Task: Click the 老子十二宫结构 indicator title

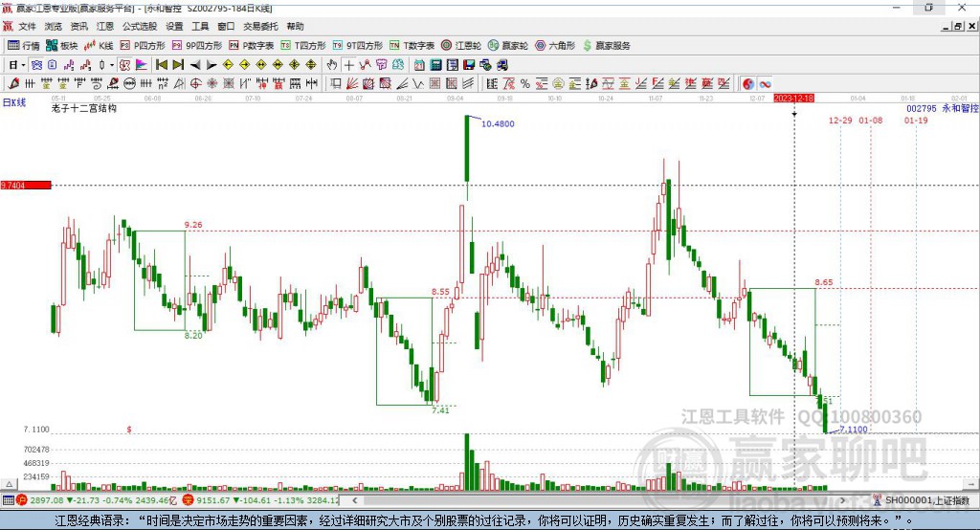Action: (x=84, y=108)
